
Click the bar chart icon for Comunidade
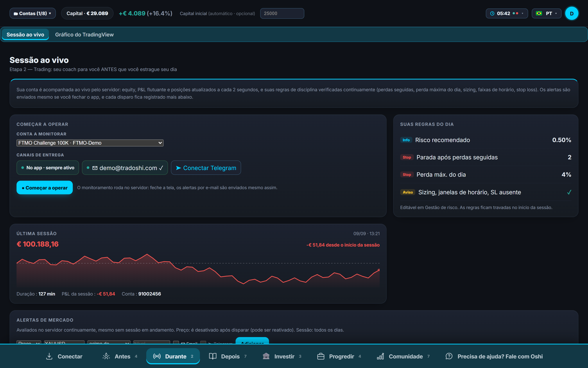[x=380, y=356]
